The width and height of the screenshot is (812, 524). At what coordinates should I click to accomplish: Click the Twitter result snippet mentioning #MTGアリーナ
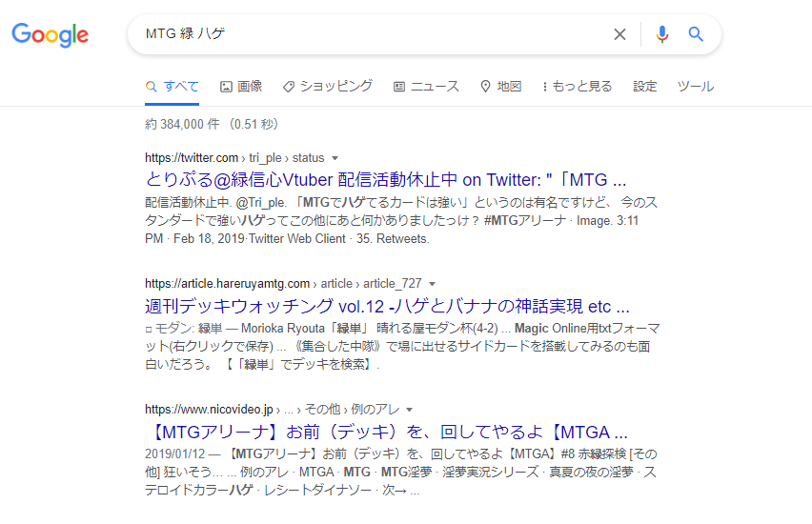pyautogui.click(x=401, y=221)
